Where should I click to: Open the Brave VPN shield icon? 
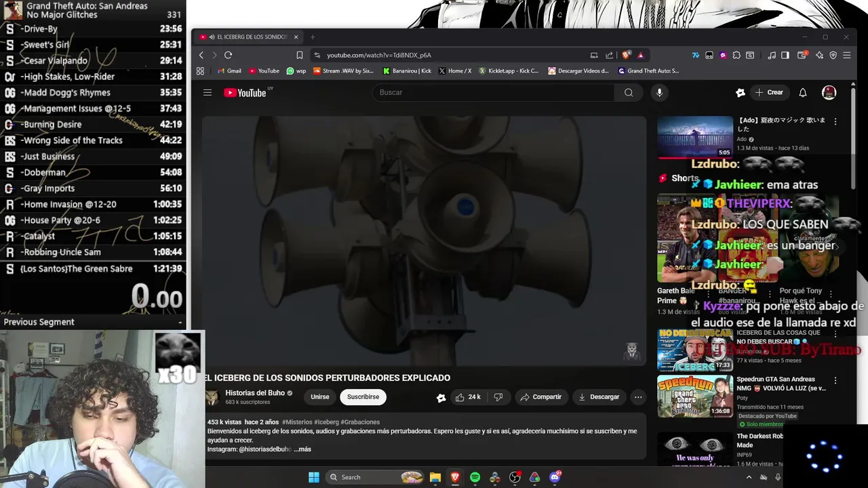pyautogui.click(x=833, y=55)
